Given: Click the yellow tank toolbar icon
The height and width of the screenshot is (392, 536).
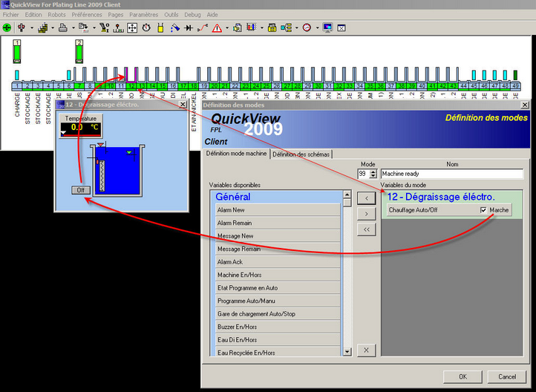Looking at the screenshot, I should (x=160, y=27).
